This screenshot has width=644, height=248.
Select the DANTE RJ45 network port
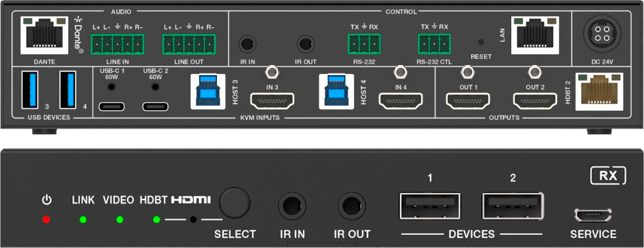[x=45, y=35]
